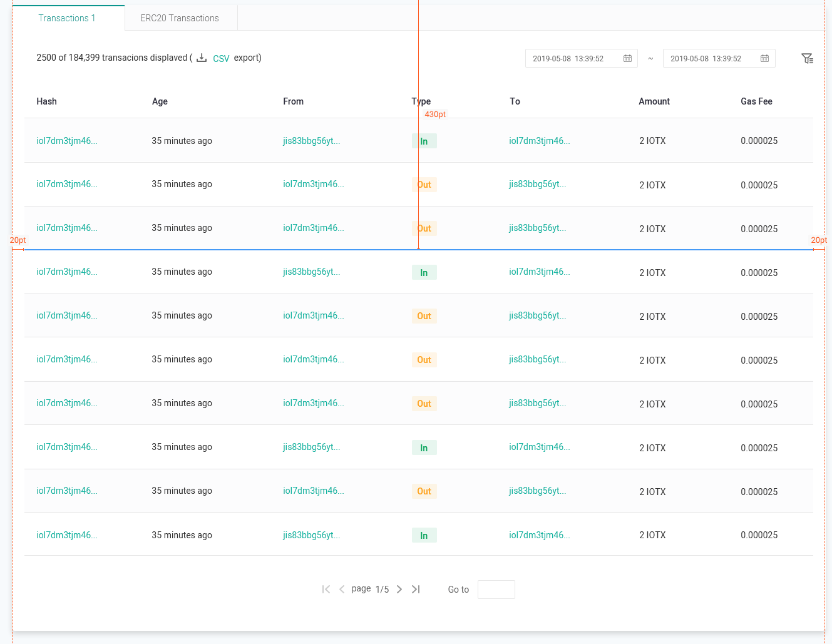This screenshot has width=832, height=644.
Task: Switch to the ERC20 Transactions tab
Action: click(181, 18)
